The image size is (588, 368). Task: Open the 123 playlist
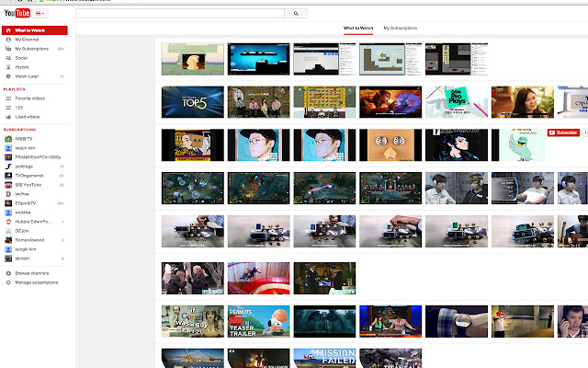tap(19, 108)
